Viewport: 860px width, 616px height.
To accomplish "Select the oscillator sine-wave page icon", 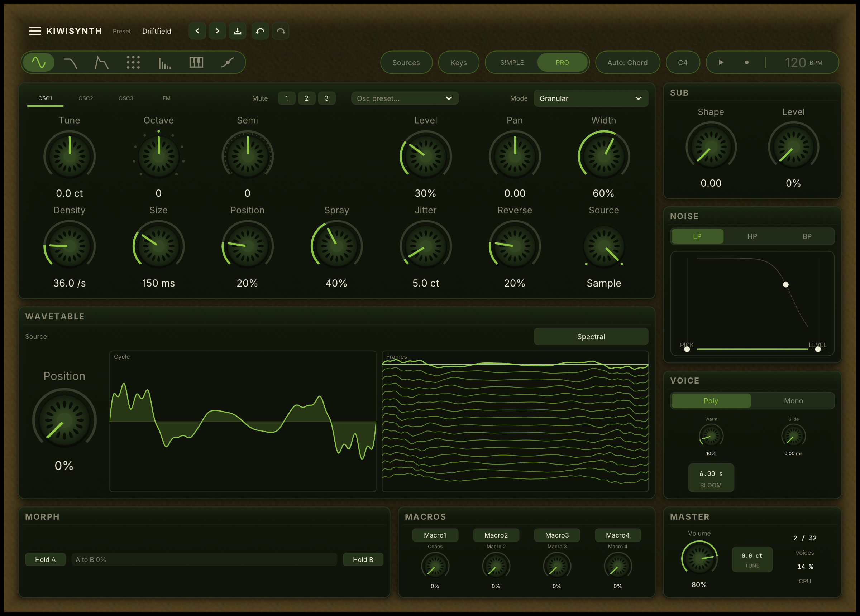I will tap(39, 63).
